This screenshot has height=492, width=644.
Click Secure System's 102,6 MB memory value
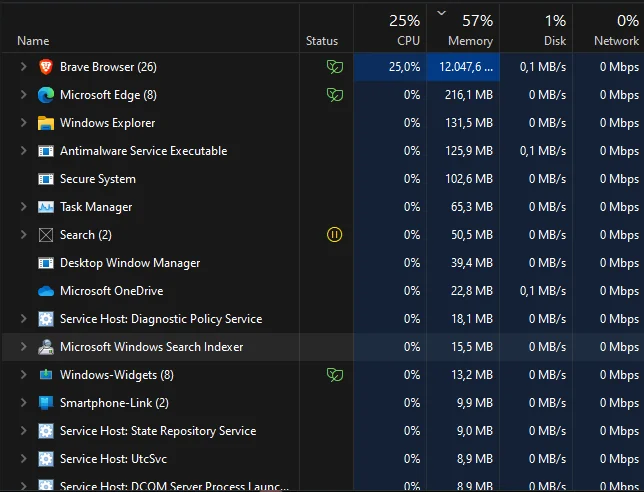pos(469,179)
